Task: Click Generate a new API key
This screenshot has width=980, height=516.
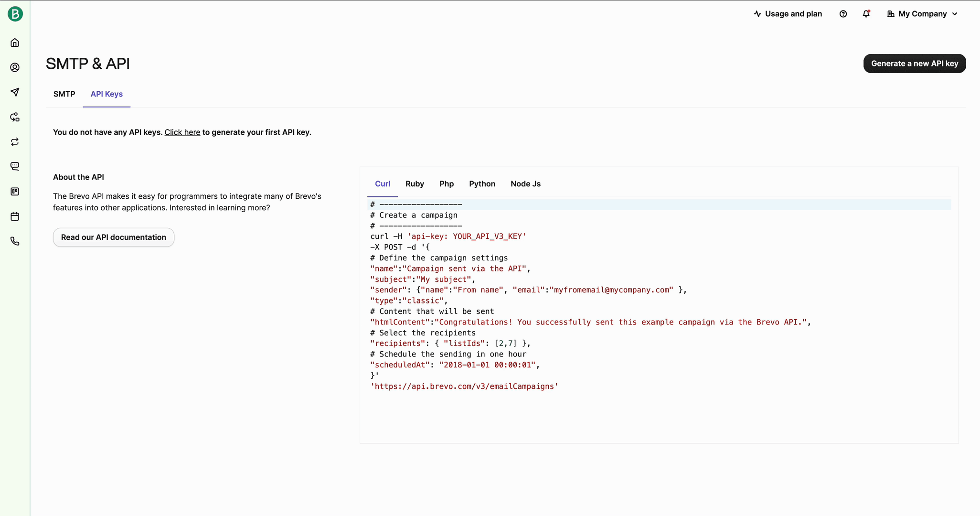Action: (x=915, y=63)
